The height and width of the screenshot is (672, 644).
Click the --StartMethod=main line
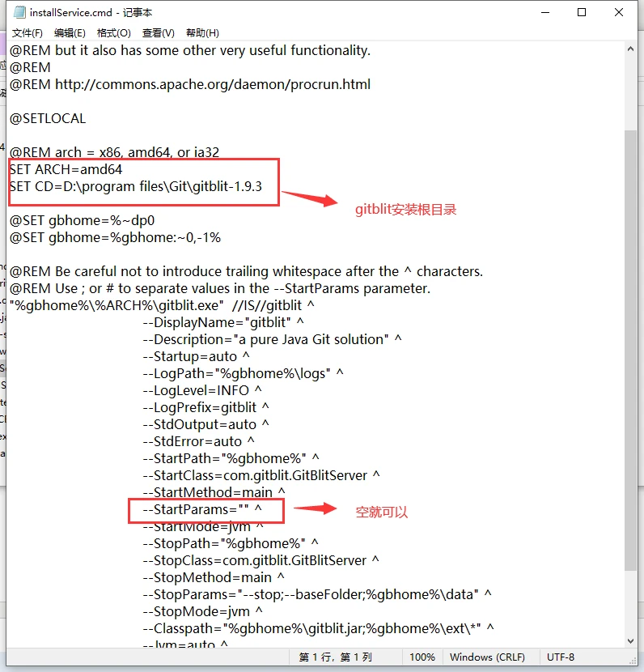(214, 492)
